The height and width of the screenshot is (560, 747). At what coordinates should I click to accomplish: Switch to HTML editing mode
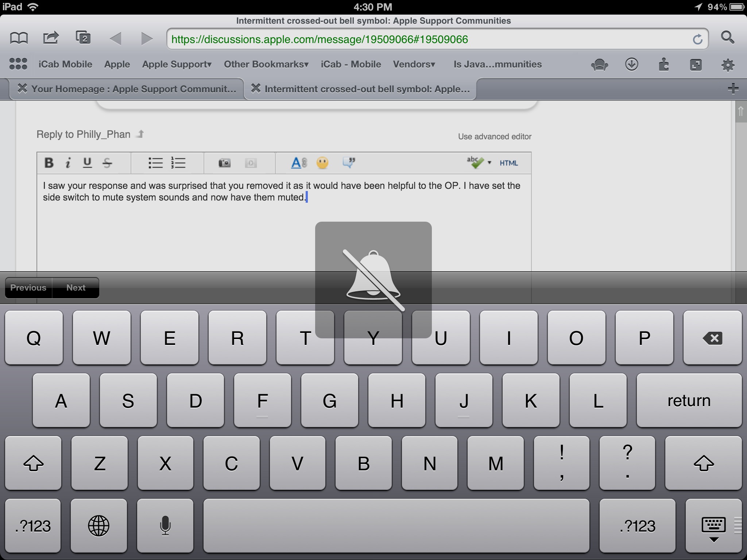point(510,163)
